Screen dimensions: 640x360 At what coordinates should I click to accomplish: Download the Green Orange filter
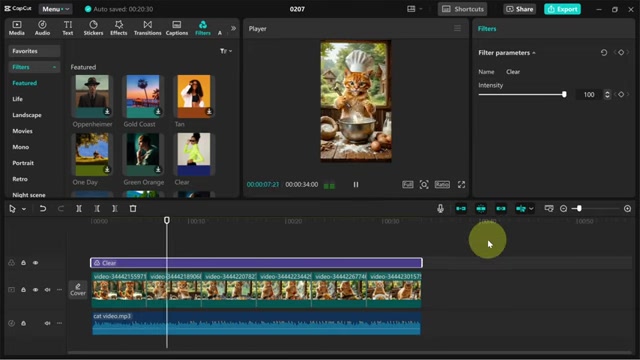click(158, 169)
